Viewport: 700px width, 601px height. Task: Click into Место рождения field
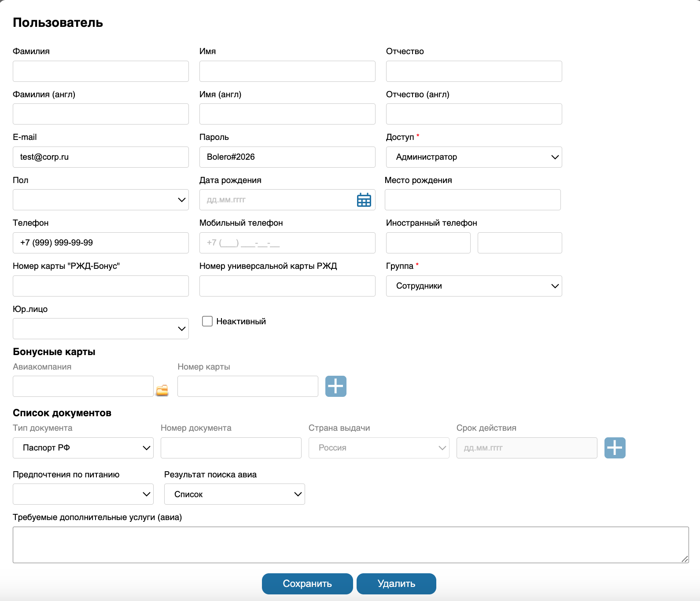tap(473, 200)
